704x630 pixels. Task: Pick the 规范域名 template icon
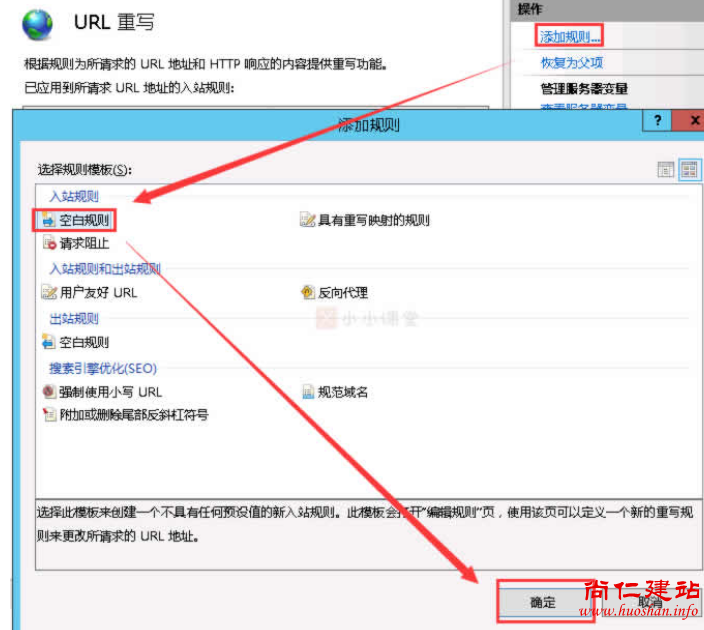point(308,392)
